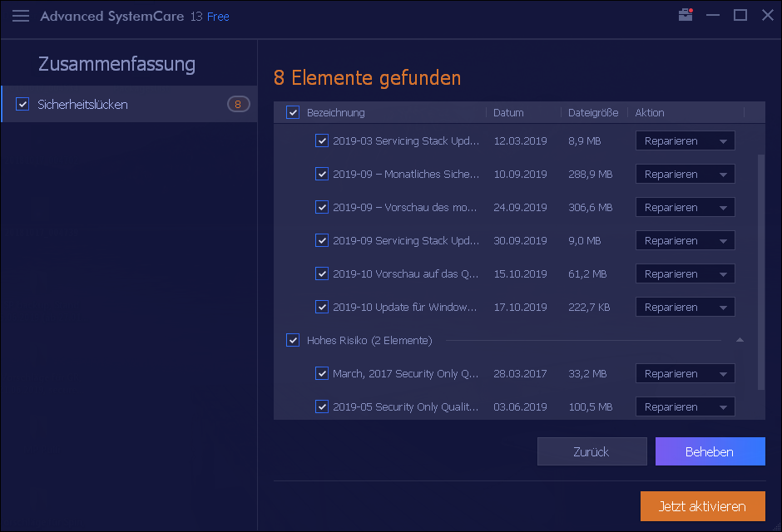Viewport: 782px width, 532px height.
Task: Sort by the Bezeichnung column header
Action: [335, 112]
